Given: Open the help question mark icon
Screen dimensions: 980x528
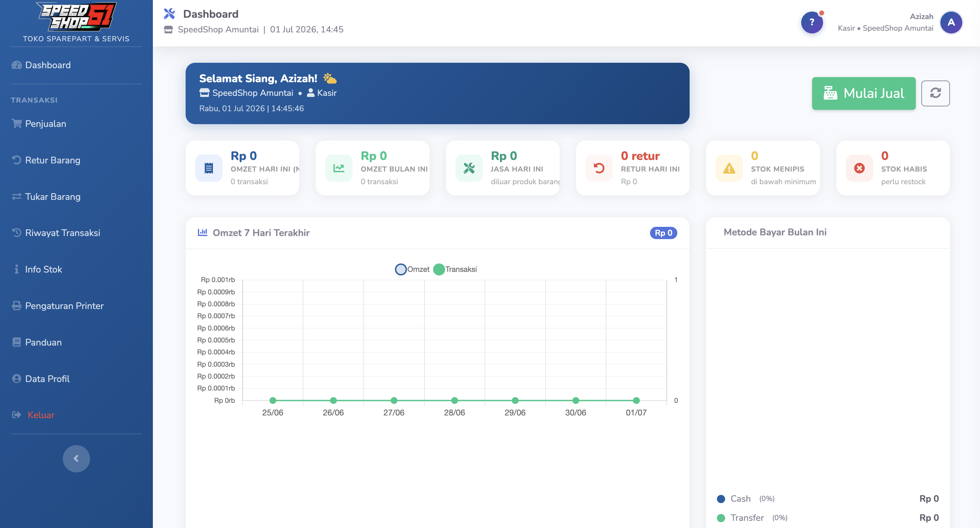Looking at the screenshot, I should point(812,23).
